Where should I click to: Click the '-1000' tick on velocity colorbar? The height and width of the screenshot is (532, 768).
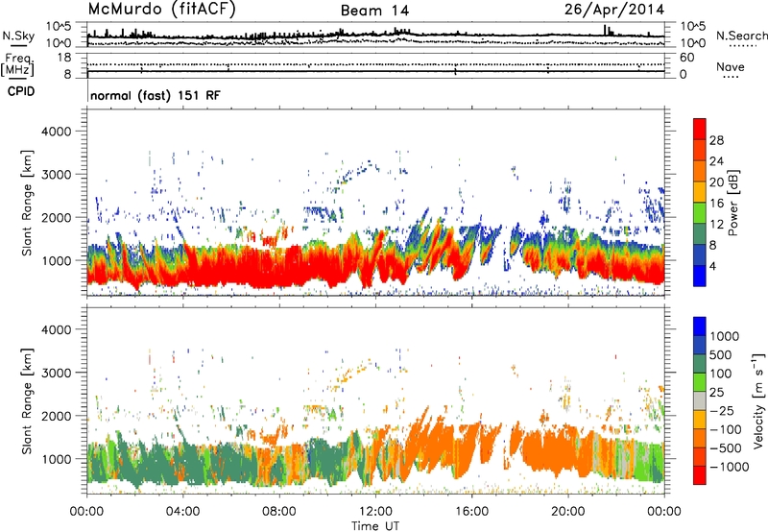pos(729,467)
